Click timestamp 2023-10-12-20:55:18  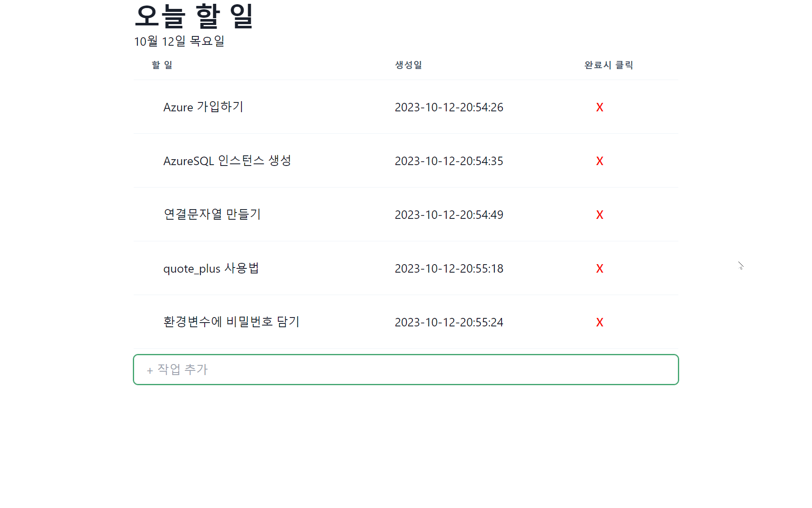click(x=449, y=268)
